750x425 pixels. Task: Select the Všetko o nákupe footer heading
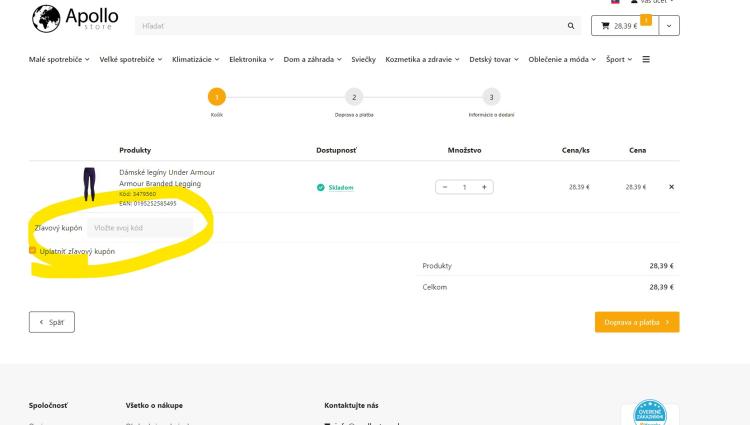154,405
